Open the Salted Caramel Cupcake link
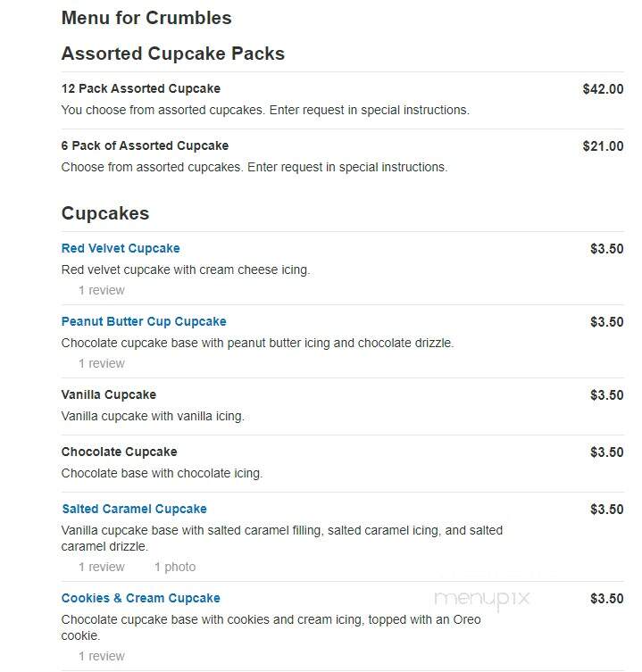 [134, 510]
